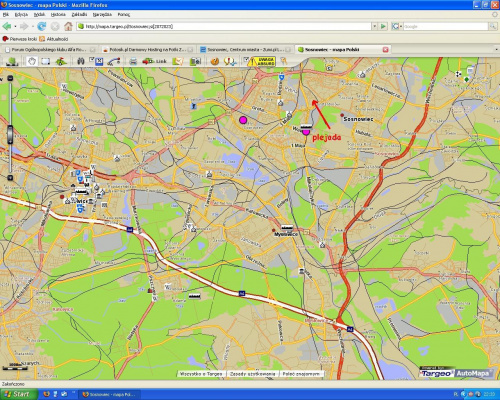Click the Link share button
The image size is (500, 400).
pos(154,61)
